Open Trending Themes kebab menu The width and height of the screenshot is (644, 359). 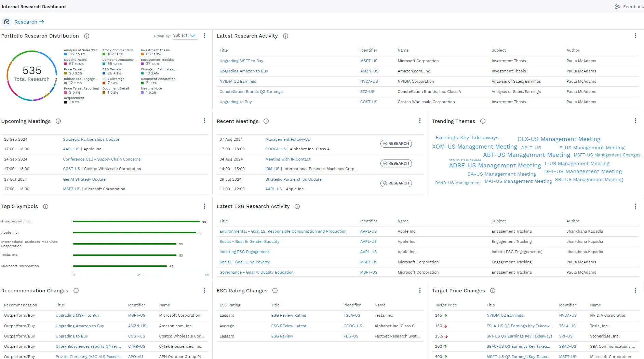tap(635, 121)
